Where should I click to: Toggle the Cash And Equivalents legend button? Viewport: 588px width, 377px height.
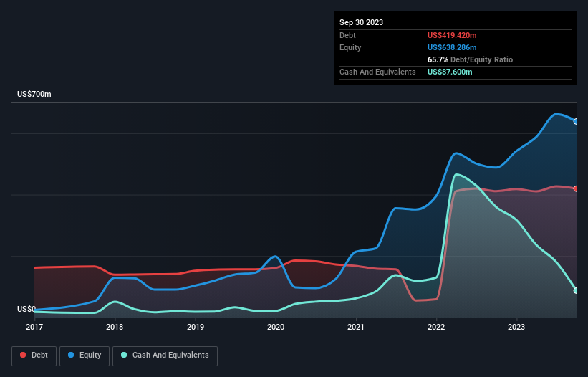click(165, 355)
